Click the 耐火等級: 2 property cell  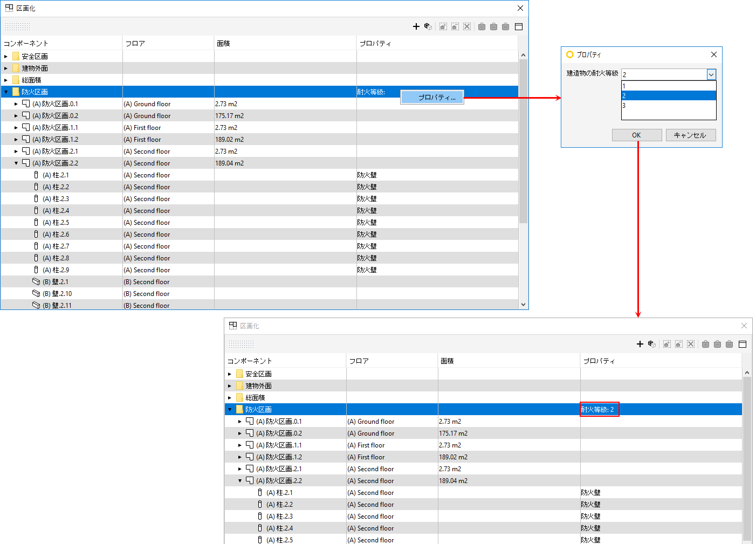click(599, 409)
